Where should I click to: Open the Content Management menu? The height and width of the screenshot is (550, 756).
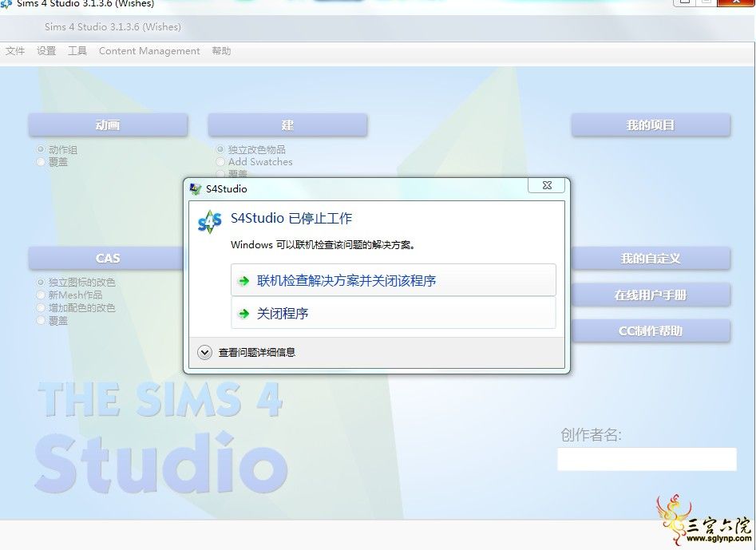[x=149, y=51]
